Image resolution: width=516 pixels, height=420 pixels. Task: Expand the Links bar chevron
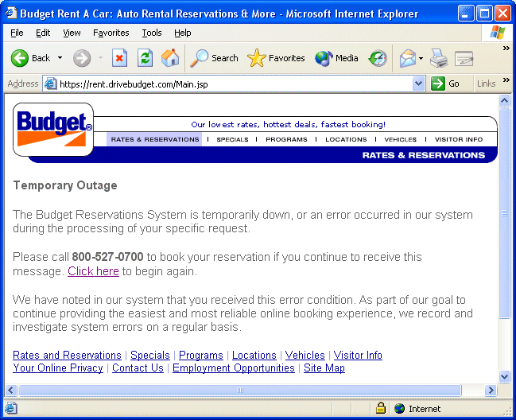[x=506, y=80]
